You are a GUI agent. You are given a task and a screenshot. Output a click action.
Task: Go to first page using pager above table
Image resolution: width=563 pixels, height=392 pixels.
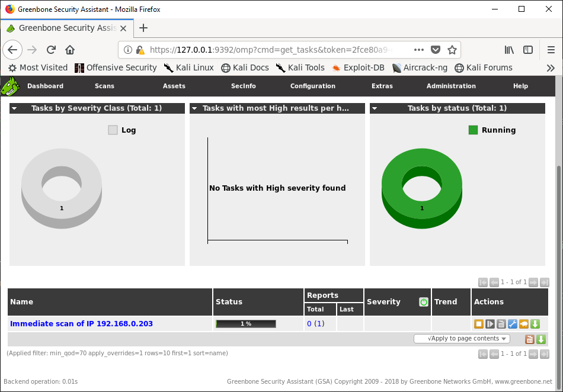pyautogui.click(x=483, y=282)
